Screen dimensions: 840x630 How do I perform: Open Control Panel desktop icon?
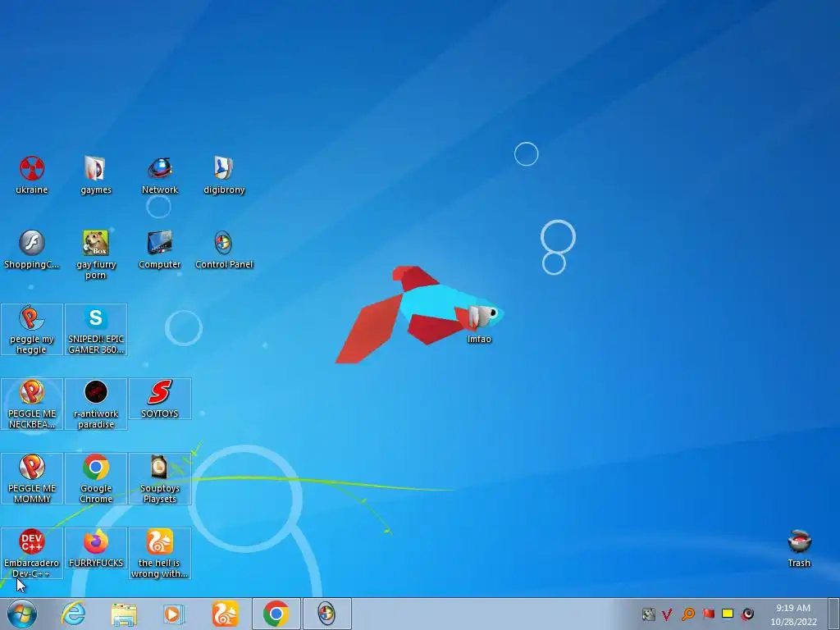pos(224,249)
